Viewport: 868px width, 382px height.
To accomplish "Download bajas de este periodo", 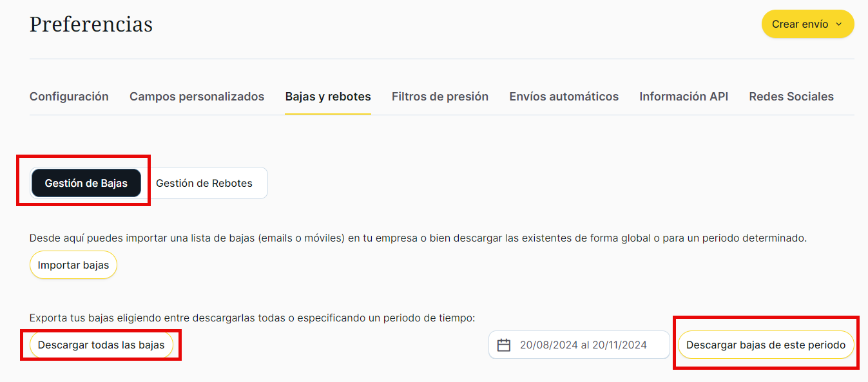I will tap(766, 345).
